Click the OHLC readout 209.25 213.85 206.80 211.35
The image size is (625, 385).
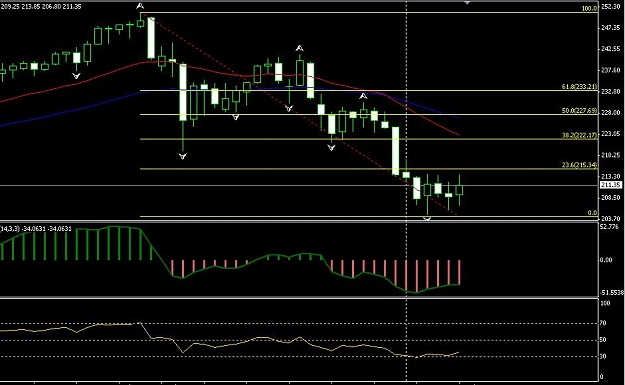coord(41,7)
